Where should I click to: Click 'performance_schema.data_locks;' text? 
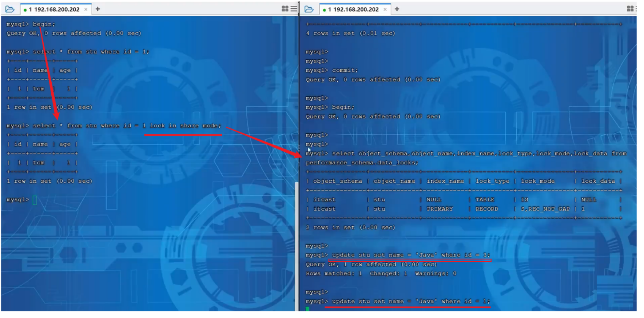point(362,163)
